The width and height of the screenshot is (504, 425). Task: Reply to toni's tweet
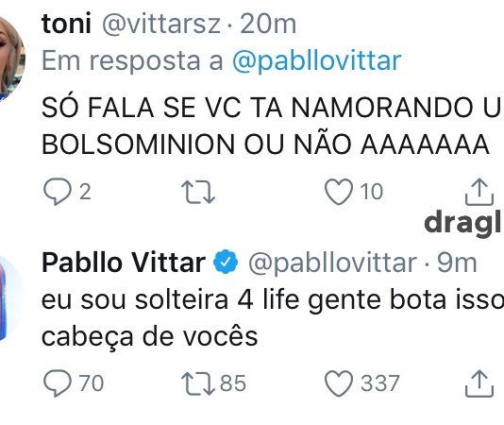[58, 192]
